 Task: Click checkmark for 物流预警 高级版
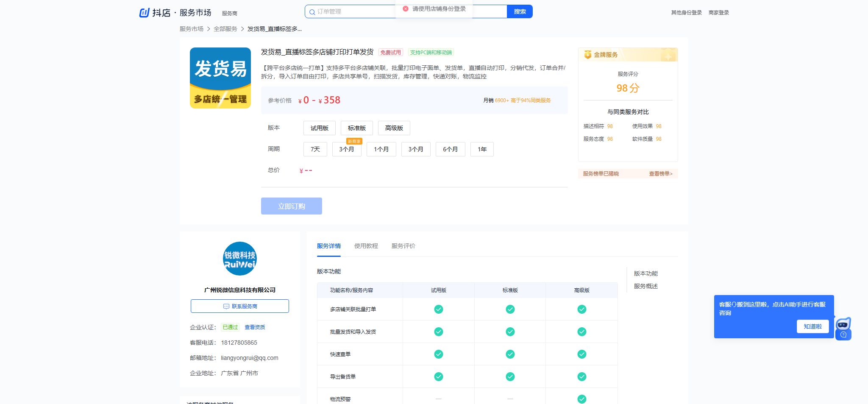click(x=582, y=399)
